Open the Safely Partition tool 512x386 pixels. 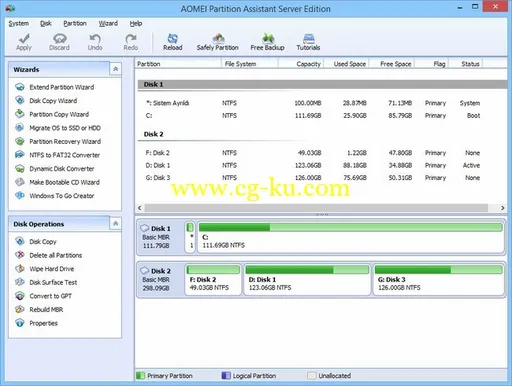(x=218, y=42)
